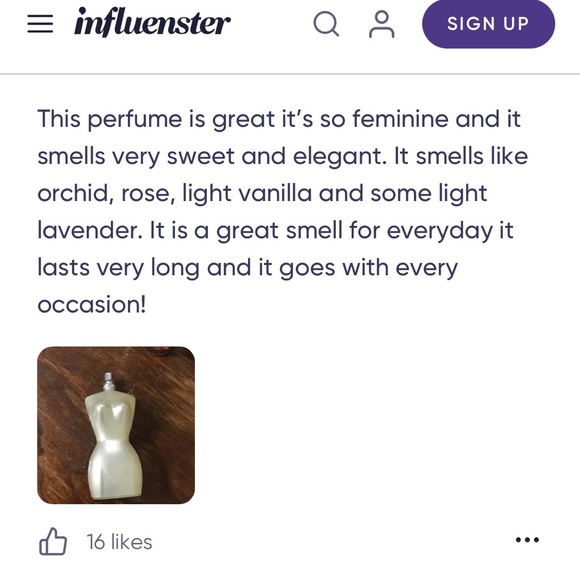The image size is (580, 580).
Task: Click the "orchid, rose, light vanilla" text line
Action: [262, 194]
